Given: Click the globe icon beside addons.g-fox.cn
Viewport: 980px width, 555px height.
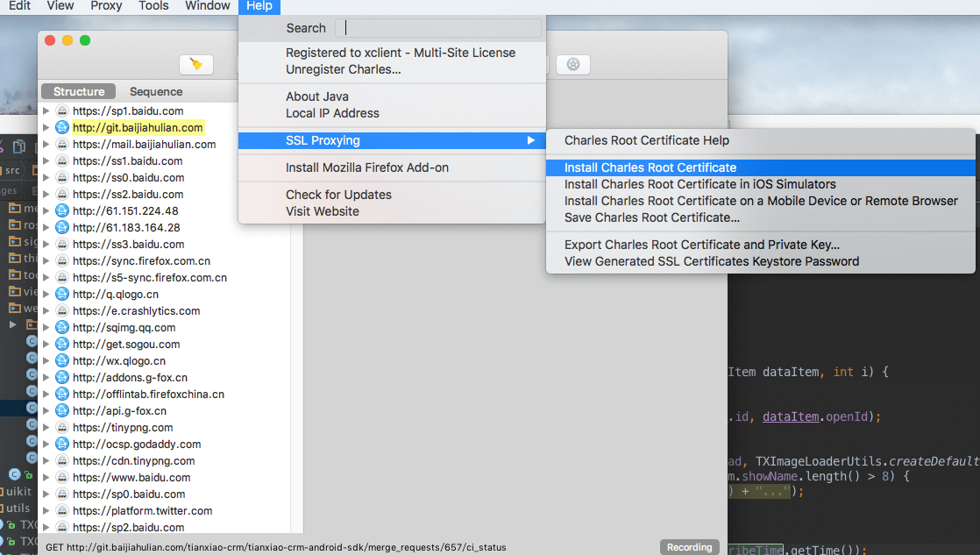Looking at the screenshot, I should click(x=62, y=378).
